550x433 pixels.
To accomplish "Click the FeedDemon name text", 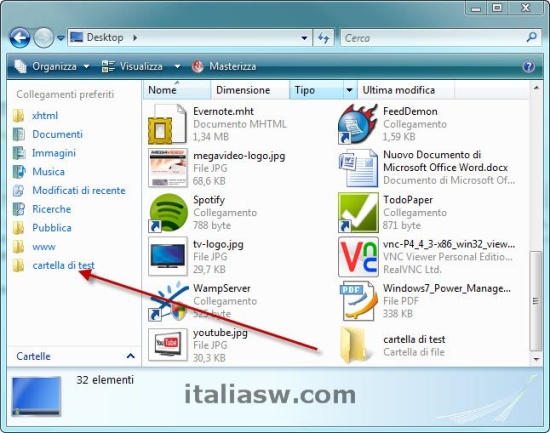I will point(410,111).
